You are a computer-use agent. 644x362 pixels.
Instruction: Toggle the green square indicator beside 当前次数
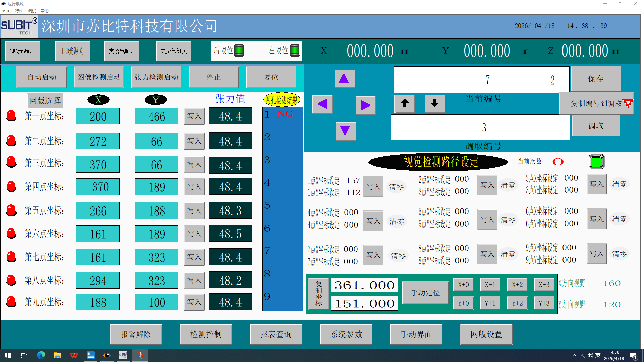[x=596, y=161]
